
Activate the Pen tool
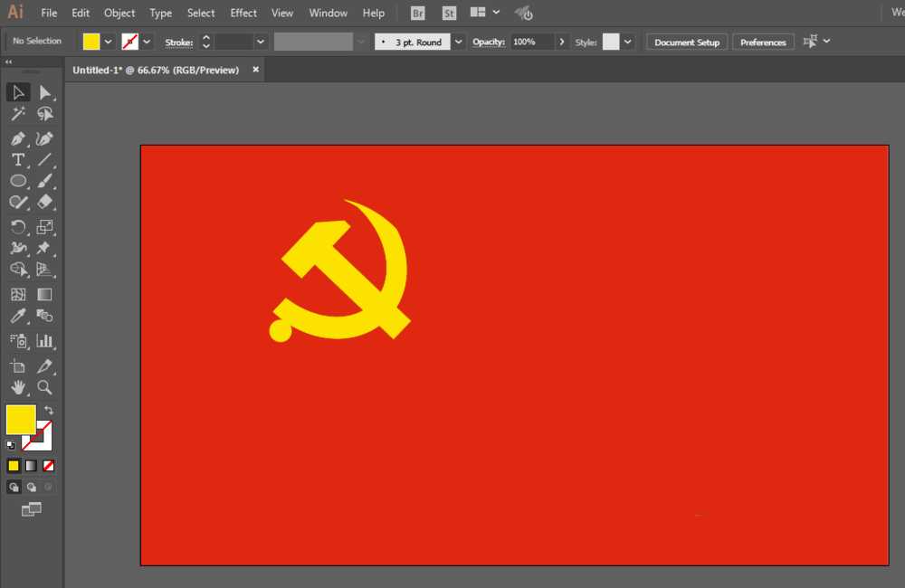[x=18, y=138]
